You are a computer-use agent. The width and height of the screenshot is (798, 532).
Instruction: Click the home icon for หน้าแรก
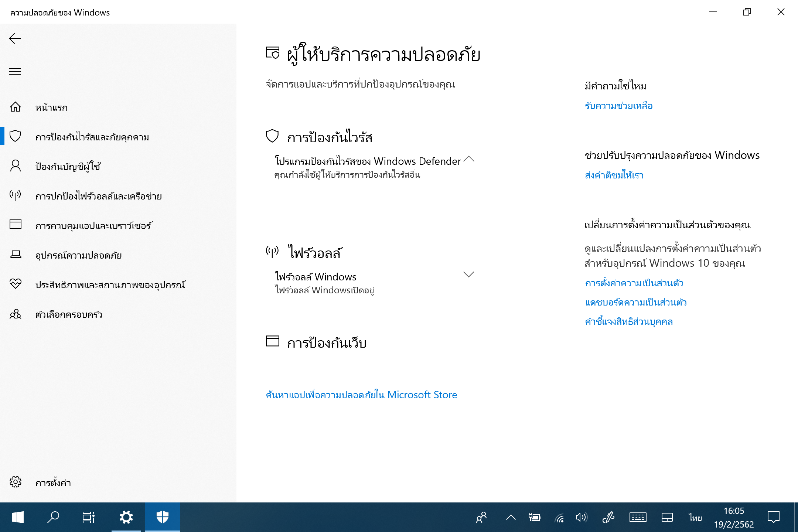click(x=15, y=107)
